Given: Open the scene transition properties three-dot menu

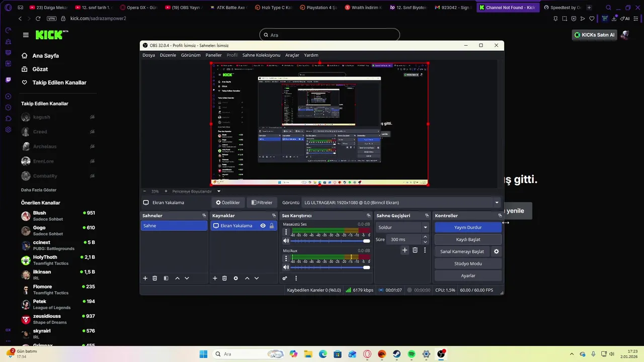Looking at the screenshot, I should [x=425, y=250].
